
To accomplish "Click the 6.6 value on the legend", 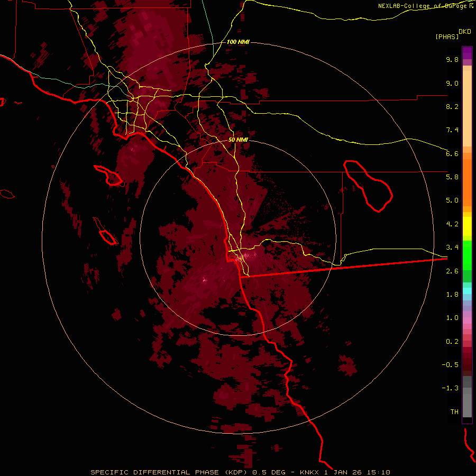I will pos(452,153).
